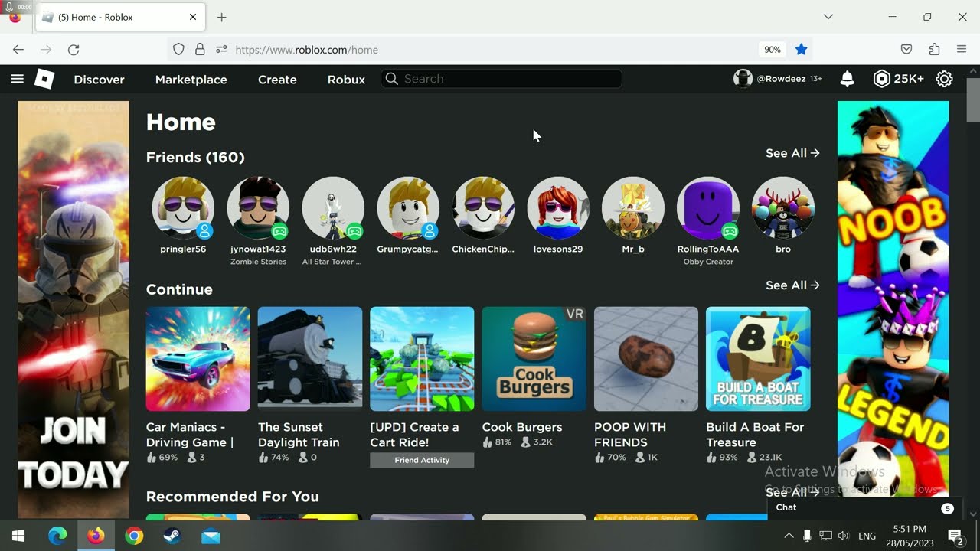The width and height of the screenshot is (980, 551).
Task: Click the JOIN TODAY banner ad
Action: tap(73, 310)
